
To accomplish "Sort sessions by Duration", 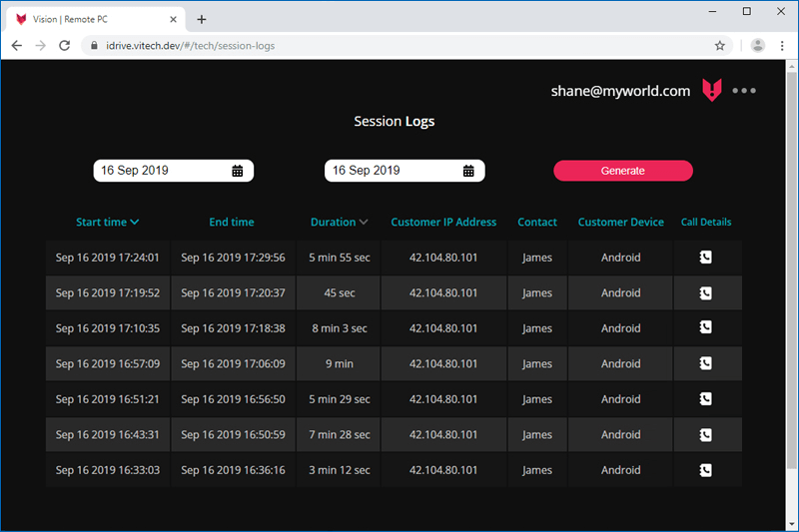I will tap(339, 222).
